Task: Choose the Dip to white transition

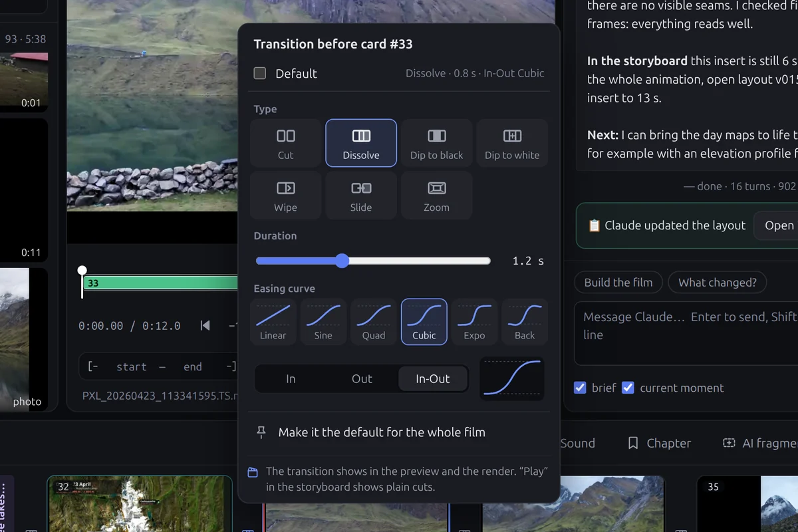Action: 512,143
